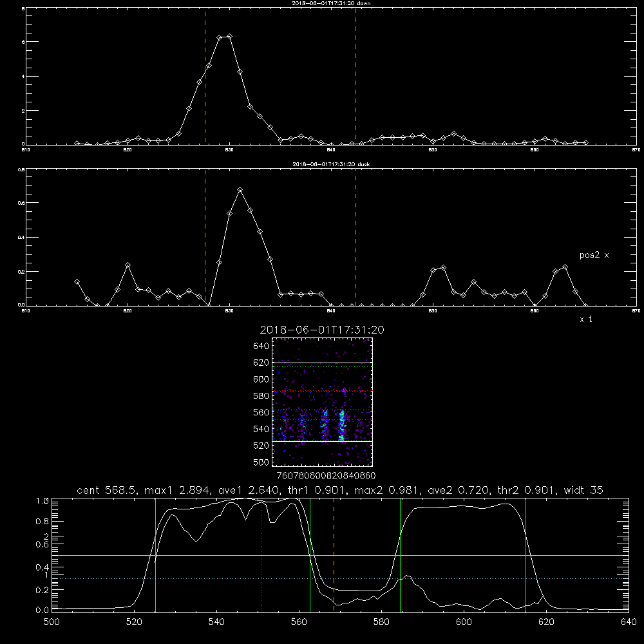Click the 'thr1 0.901' value
This screenshot has height=644, width=644.
click(x=319, y=490)
